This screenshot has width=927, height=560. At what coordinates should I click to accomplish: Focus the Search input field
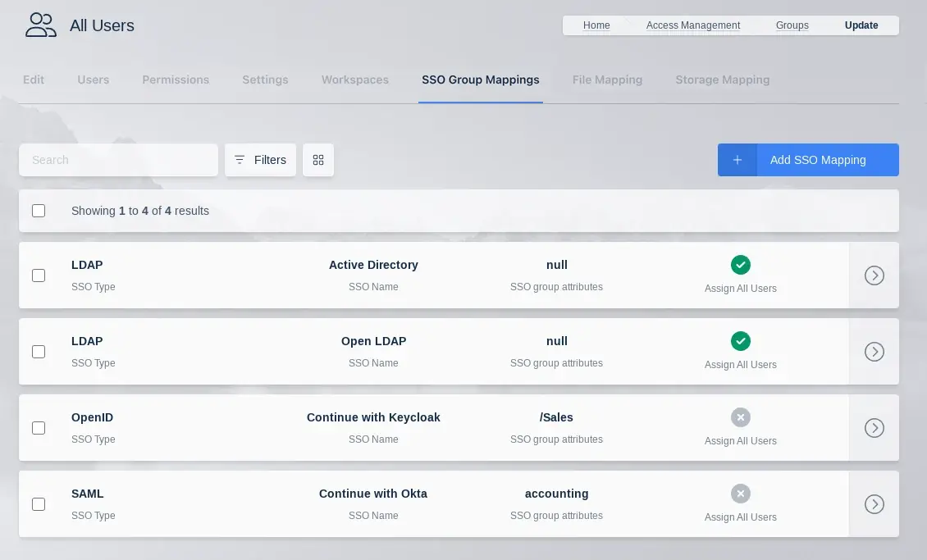click(x=119, y=160)
